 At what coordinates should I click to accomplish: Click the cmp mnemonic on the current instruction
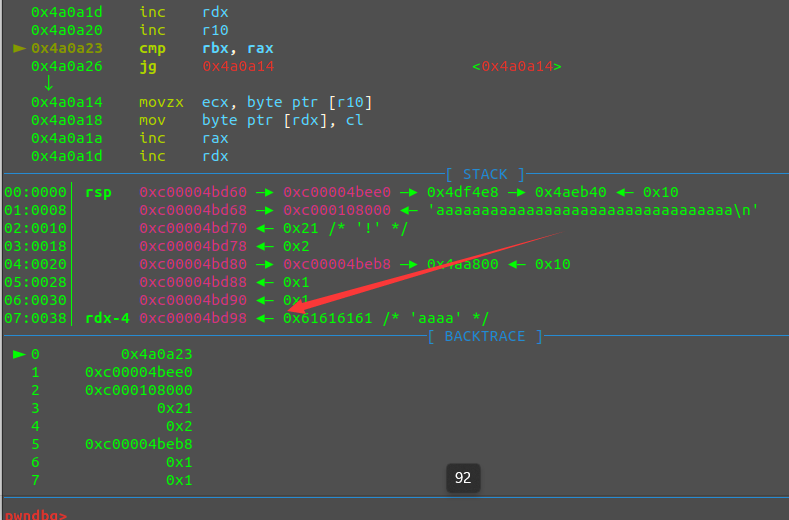(152, 48)
